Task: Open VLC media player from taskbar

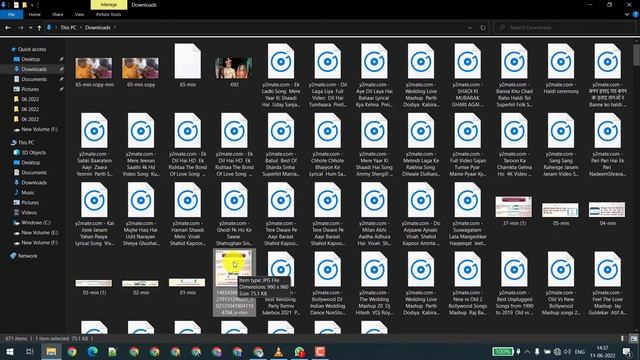Action: click(x=278, y=351)
